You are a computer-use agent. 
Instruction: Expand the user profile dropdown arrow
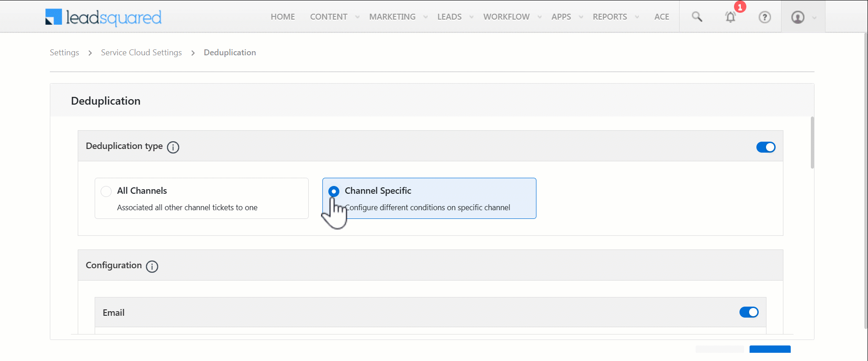pos(814,18)
